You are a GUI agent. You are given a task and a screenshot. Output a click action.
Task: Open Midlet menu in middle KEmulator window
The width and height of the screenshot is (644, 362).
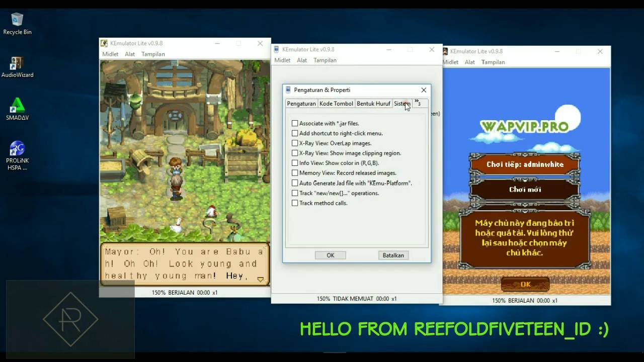tap(282, 60)
